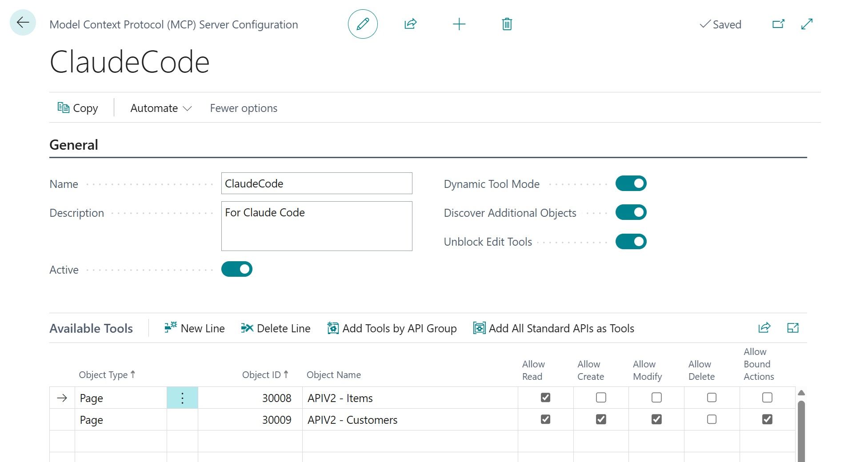Expand the Automate dropdown menu

point(160,108)
